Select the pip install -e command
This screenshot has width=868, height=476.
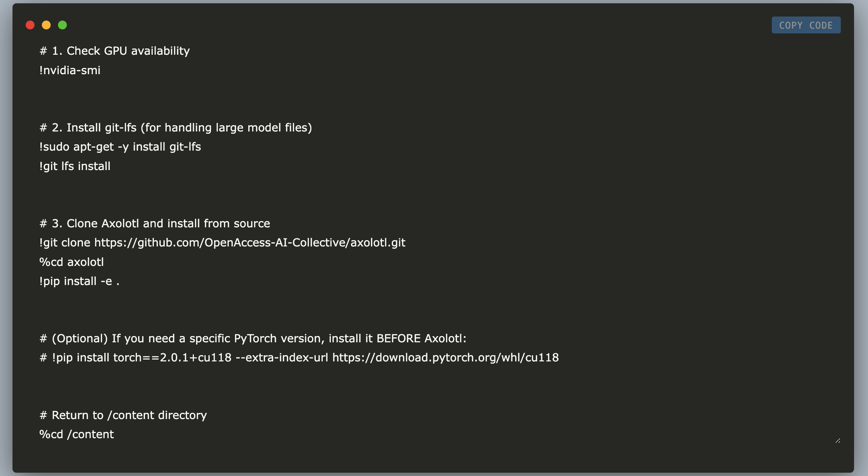pos(79,281)
